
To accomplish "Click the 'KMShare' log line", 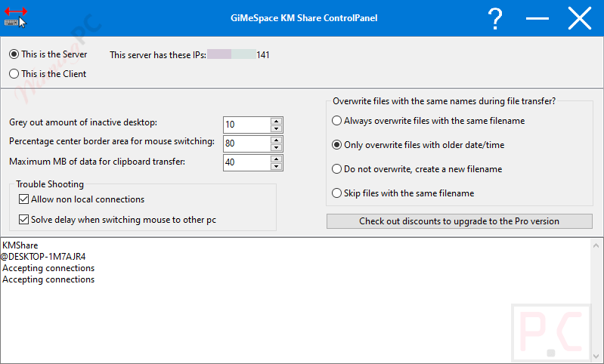I will pos(20,245).
